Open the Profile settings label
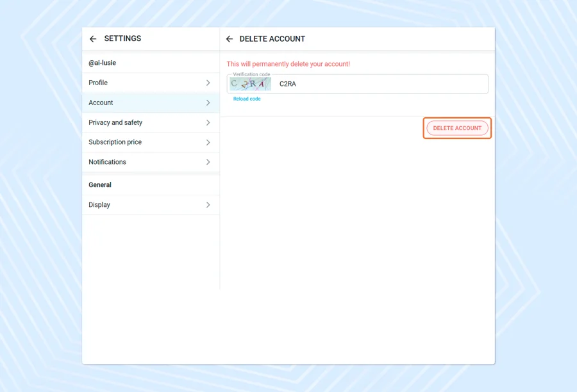The height and width of the screenshot is (392, 577). click(98, 83)
